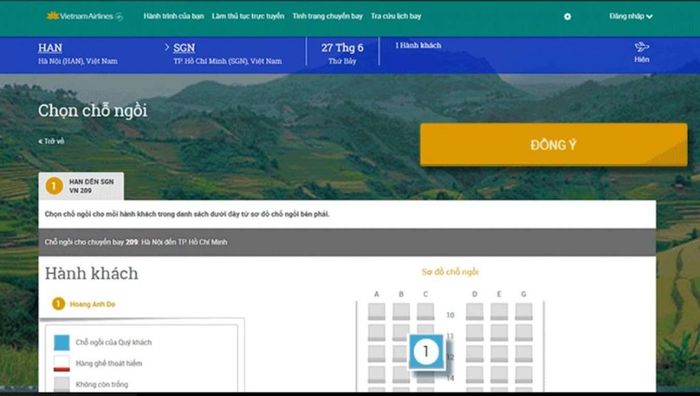Choose seat 14G in row 14
The image size is (700, 396).
[x=523, y=375]
